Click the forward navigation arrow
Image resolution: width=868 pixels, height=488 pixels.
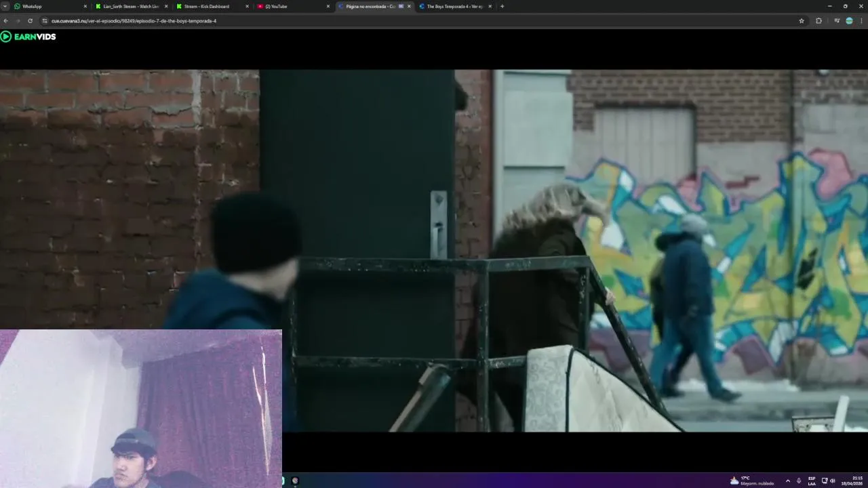[x=18, y=21]
